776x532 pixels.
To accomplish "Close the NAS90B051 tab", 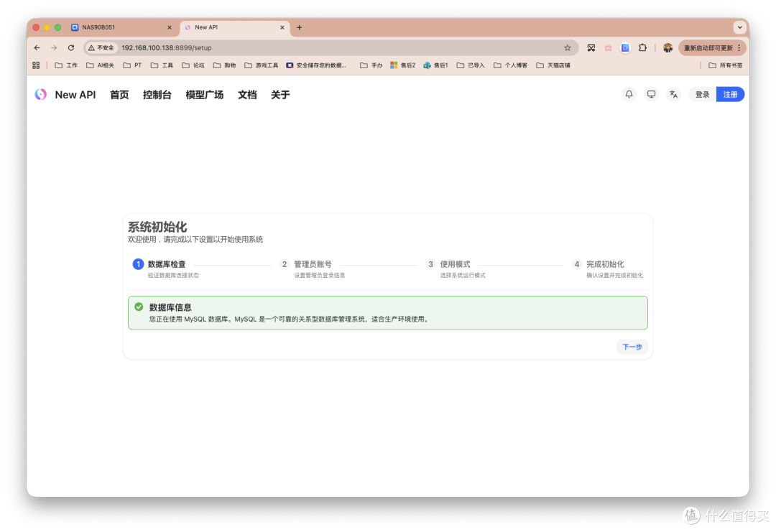I will (x=170, y=28).
